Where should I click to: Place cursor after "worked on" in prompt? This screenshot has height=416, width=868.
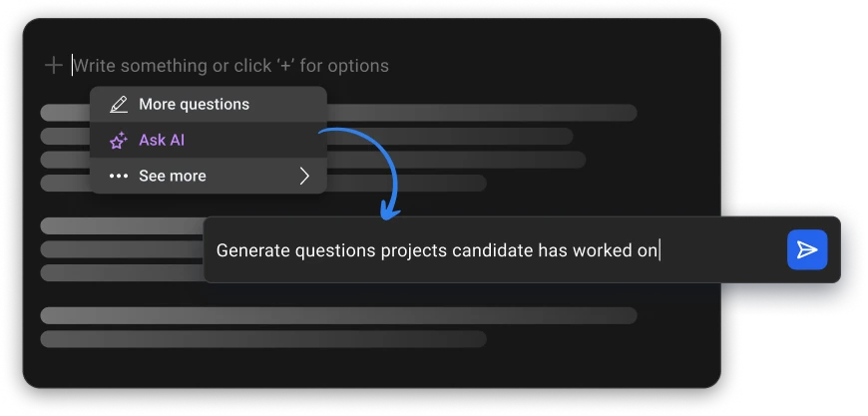659,250
